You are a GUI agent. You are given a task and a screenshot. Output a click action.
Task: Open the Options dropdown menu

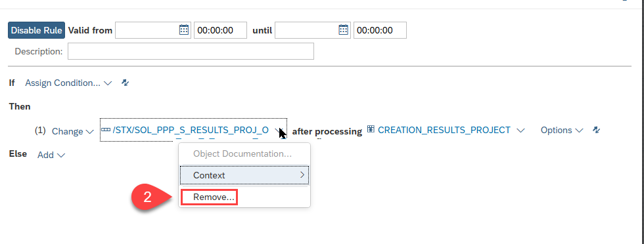click(561, 130)
